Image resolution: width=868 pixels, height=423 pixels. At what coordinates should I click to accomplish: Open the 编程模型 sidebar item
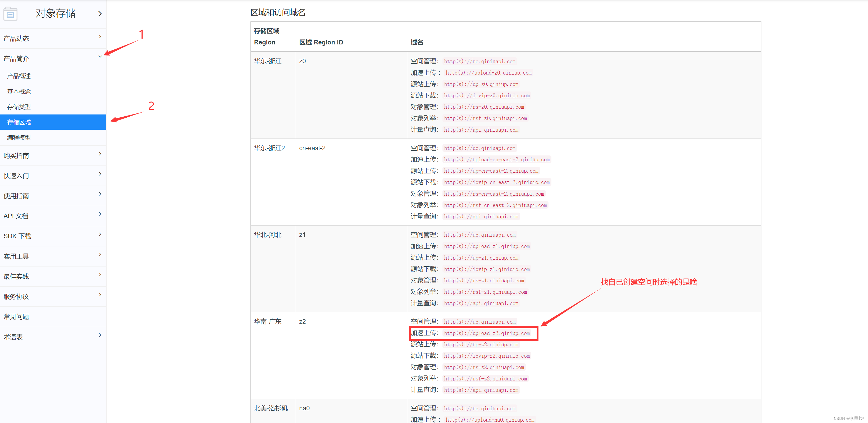(x=19, y=138)
